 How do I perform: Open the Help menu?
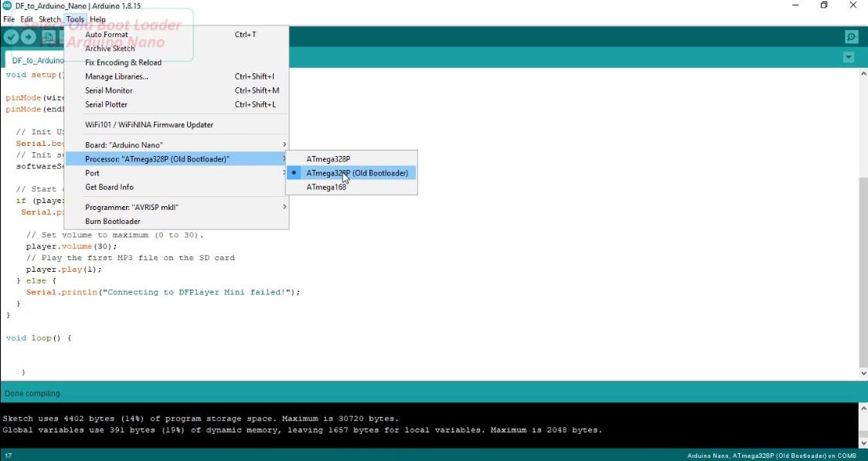pos(98,19)
